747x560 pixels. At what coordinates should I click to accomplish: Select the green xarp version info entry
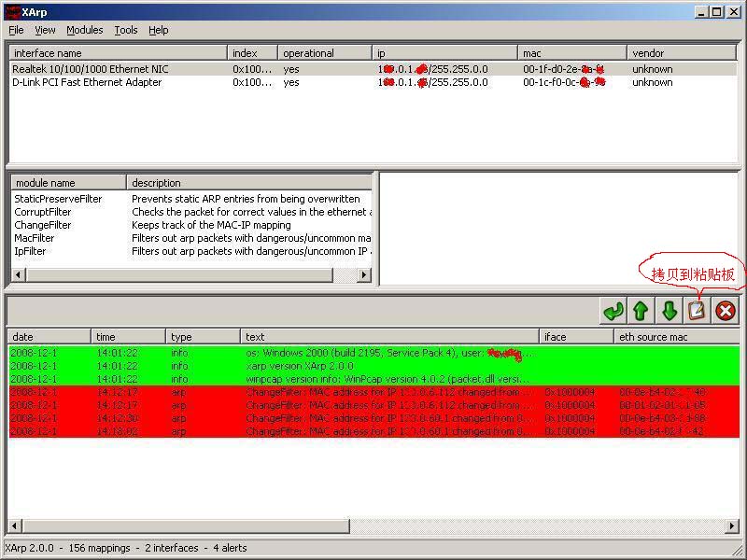click(299, 367)
